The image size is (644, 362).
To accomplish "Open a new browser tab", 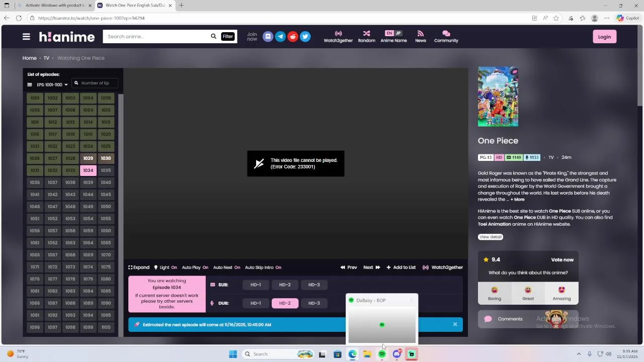I will (181, 6).
